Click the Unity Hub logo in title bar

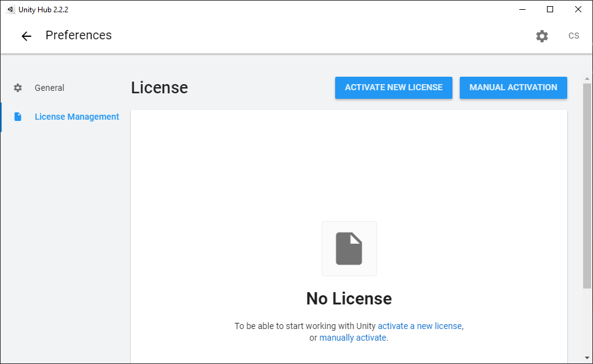[x=10, y=9]
